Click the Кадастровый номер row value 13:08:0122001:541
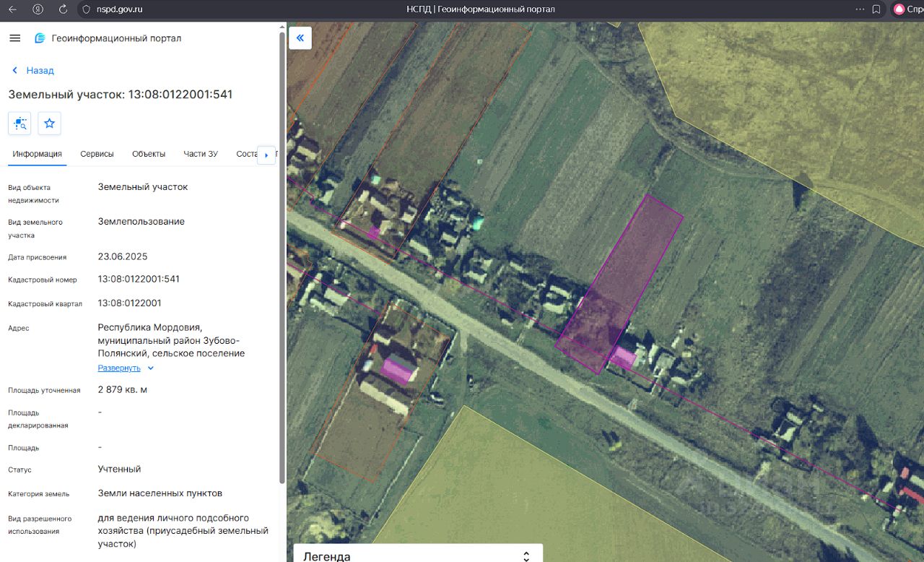Screen dimensions: 924x562 139,279
